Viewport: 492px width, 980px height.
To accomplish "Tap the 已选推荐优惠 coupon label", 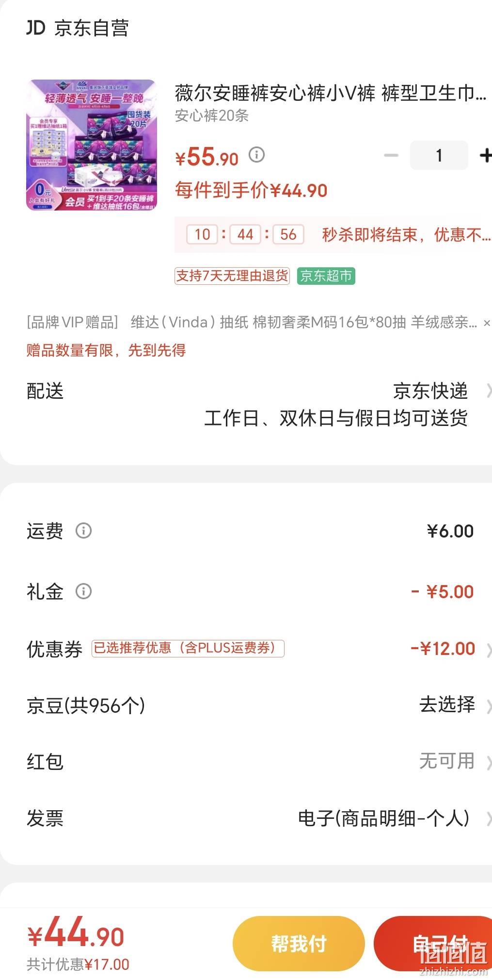I will point(188,648).
